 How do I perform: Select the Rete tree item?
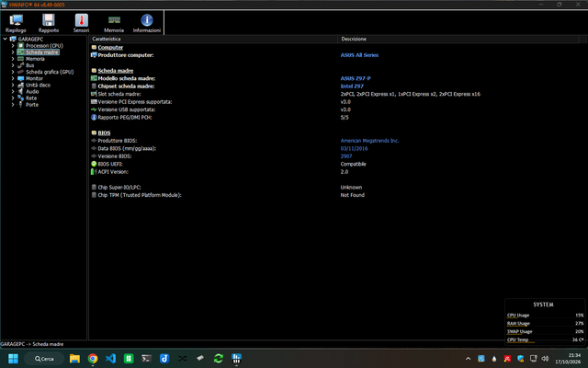[x=31, y=98]
